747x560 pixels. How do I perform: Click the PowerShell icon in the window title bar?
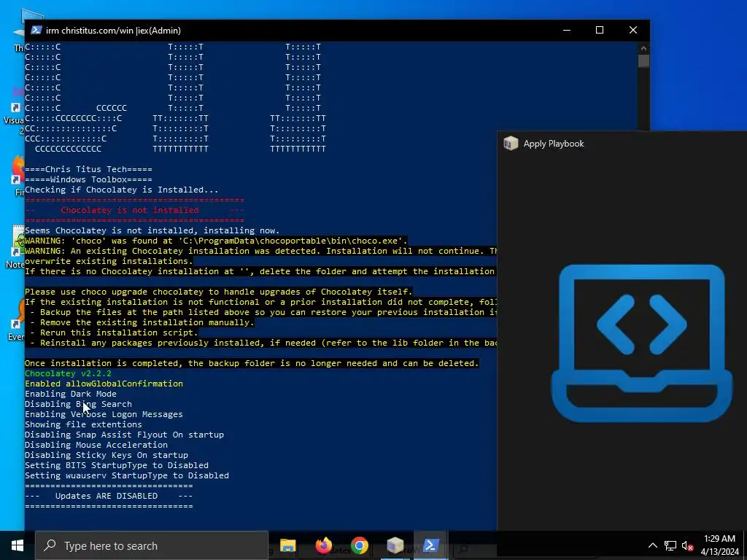tap(36, 30)
